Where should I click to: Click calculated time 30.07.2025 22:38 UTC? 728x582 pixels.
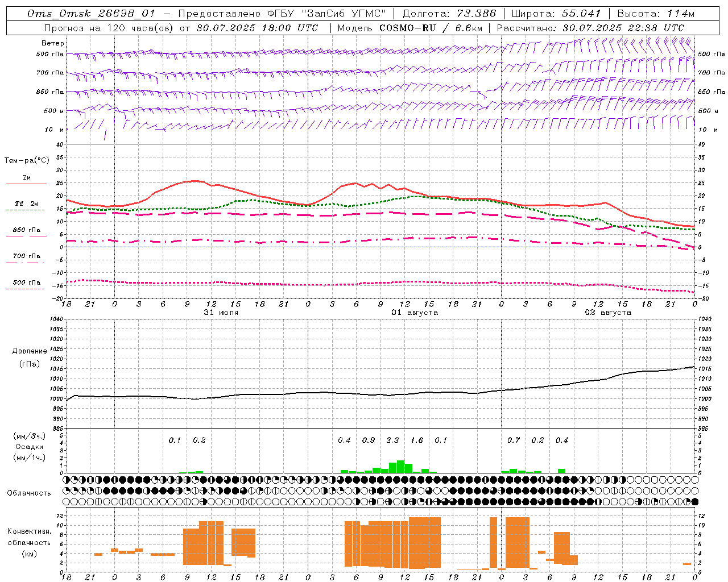pos(623,28)
